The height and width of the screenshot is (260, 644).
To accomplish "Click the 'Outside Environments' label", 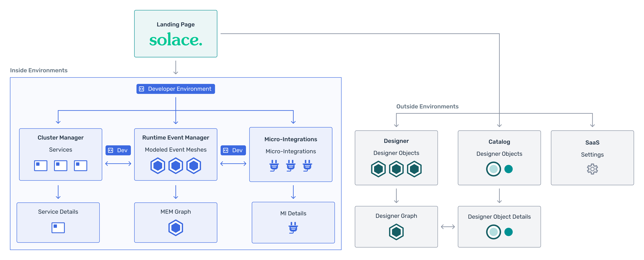I will tap(427, 106).
